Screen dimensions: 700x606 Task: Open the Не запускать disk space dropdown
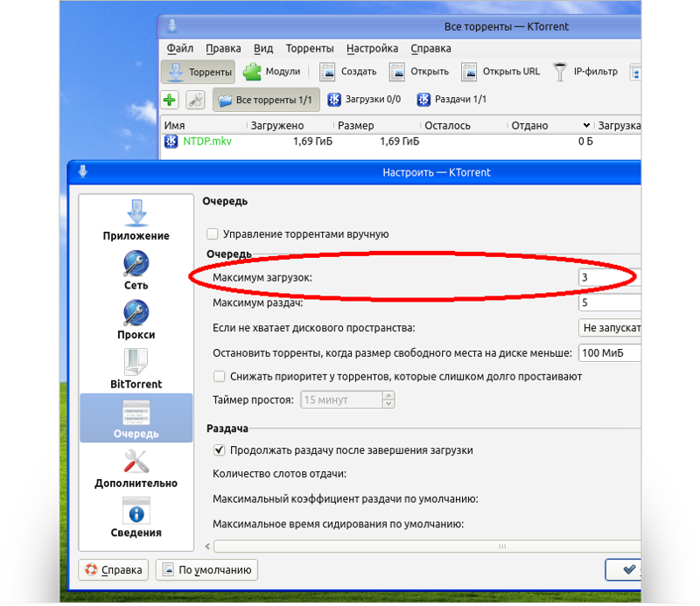pos(610,328)
